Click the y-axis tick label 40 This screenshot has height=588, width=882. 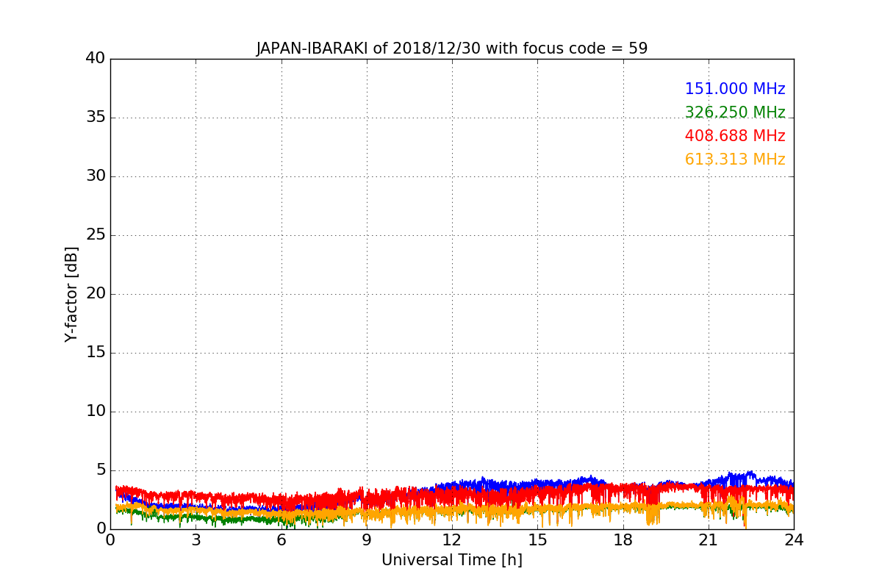(x=96, y=58)
